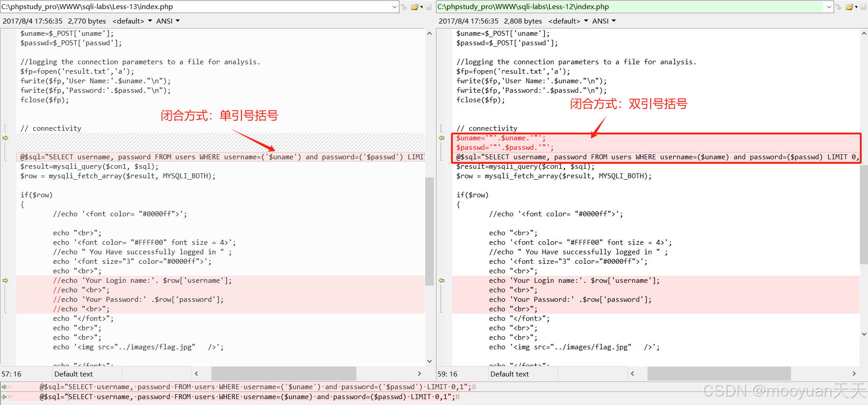Click the left pane vertical scrollbar thumb
The height and width of the screenshot is (405, 868).
pos(429,231)
